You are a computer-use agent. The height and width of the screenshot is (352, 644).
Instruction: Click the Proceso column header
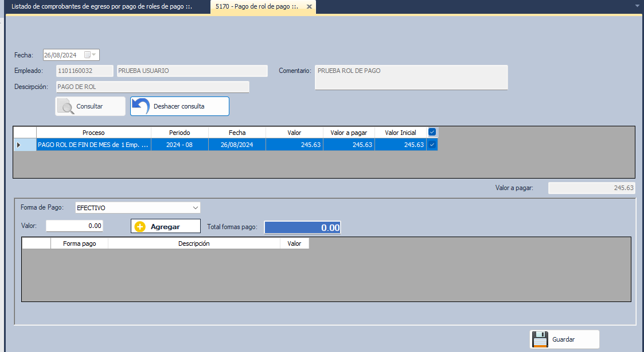(93, 133)
